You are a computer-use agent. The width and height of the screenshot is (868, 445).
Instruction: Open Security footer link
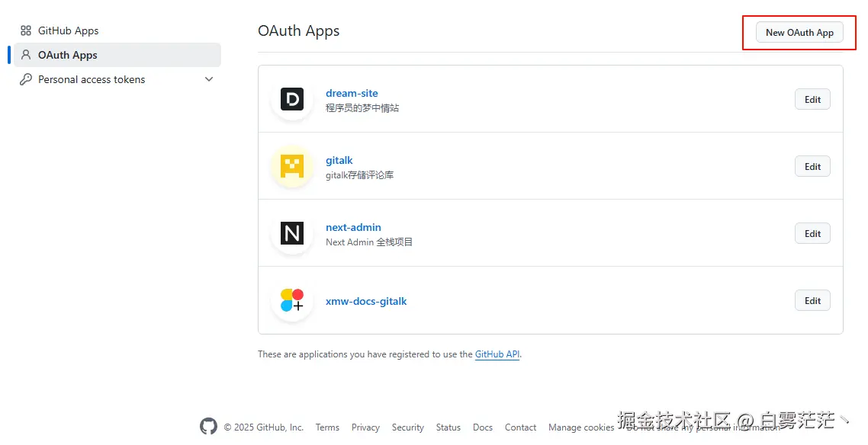click(408, 427)
